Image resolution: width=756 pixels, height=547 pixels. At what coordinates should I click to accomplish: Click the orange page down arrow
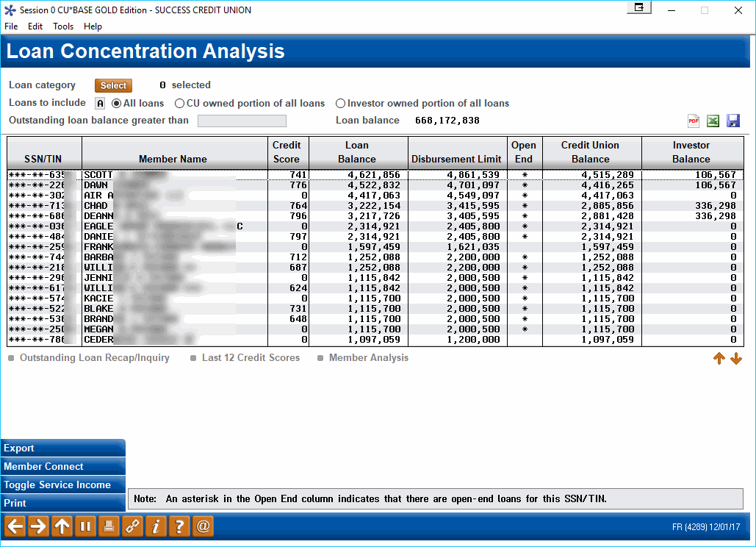735,358
